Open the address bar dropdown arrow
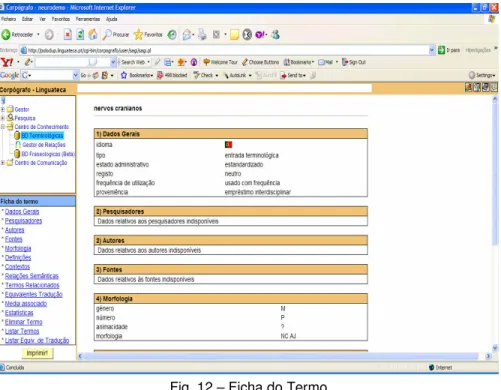 [x=432, y=50]
